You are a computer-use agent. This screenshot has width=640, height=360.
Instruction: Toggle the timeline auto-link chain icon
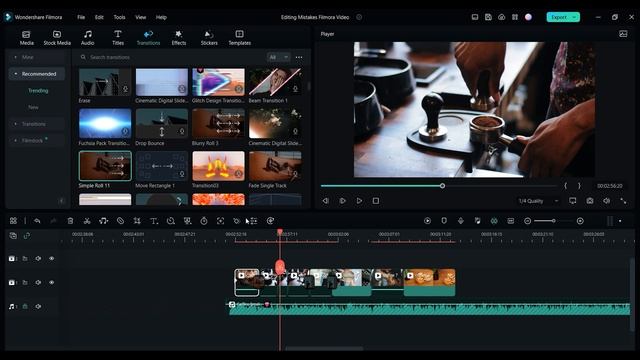click(27, 236)
